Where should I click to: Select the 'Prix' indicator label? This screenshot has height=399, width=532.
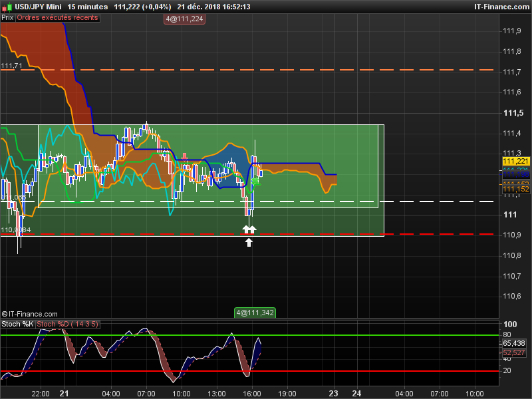(7, 18)
